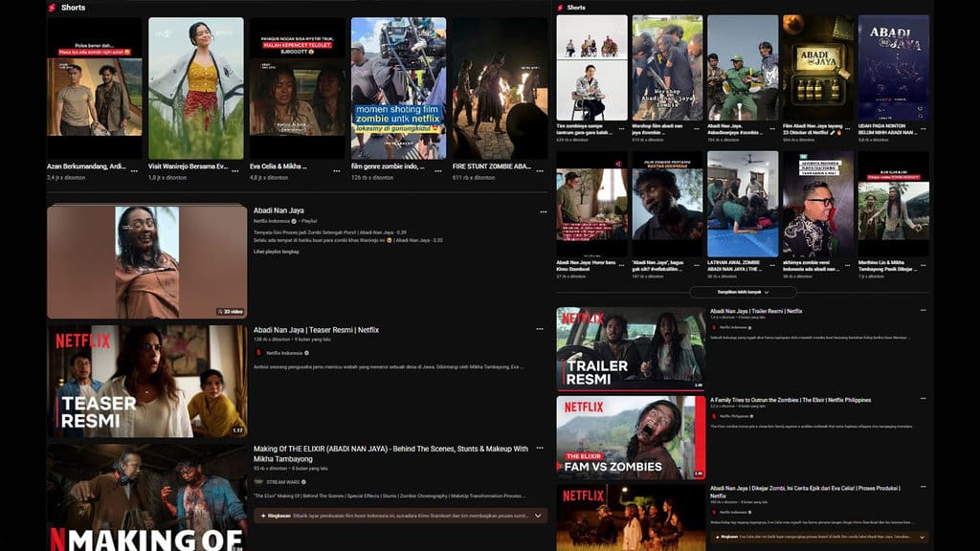Open the 'Abadi Nan Jaya' playlist title

(278, 210)
